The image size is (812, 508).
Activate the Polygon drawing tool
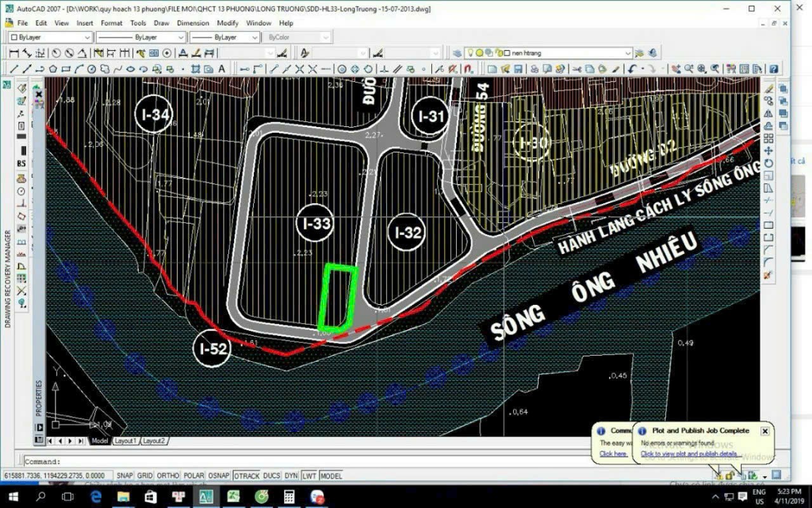coord(52,69)
